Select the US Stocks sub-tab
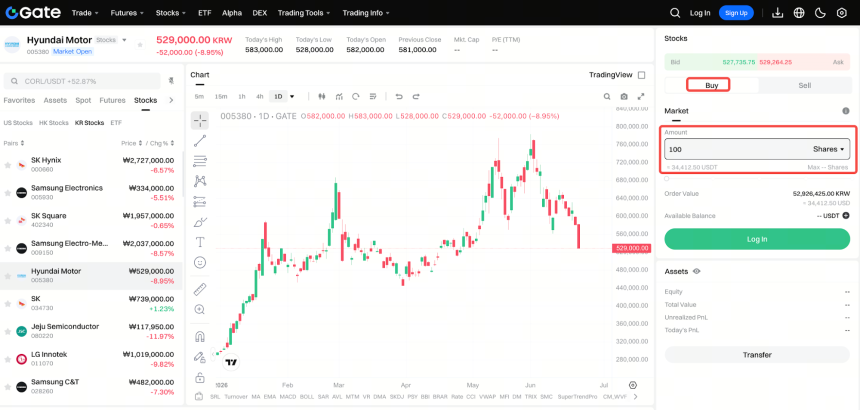The image size is (860, 410). 18,123
